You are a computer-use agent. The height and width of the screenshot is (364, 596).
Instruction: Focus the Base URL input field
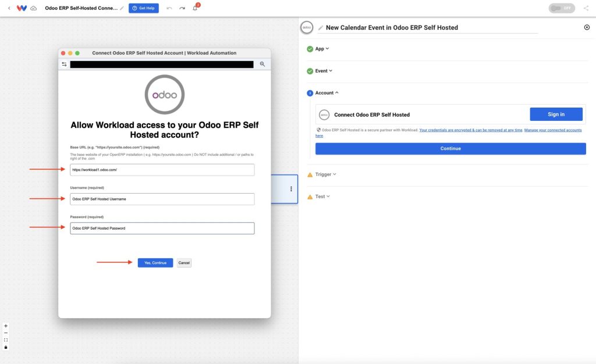[x=162, y=170]
